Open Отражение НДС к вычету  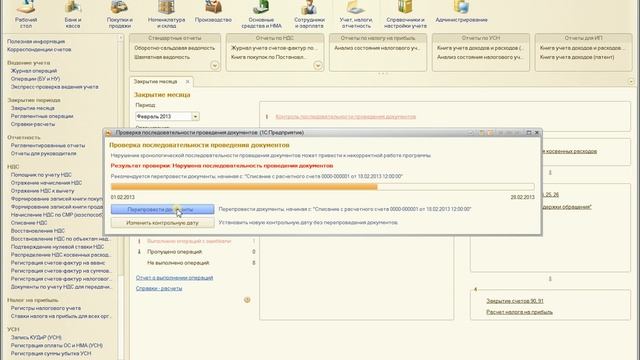coord(43,191)
